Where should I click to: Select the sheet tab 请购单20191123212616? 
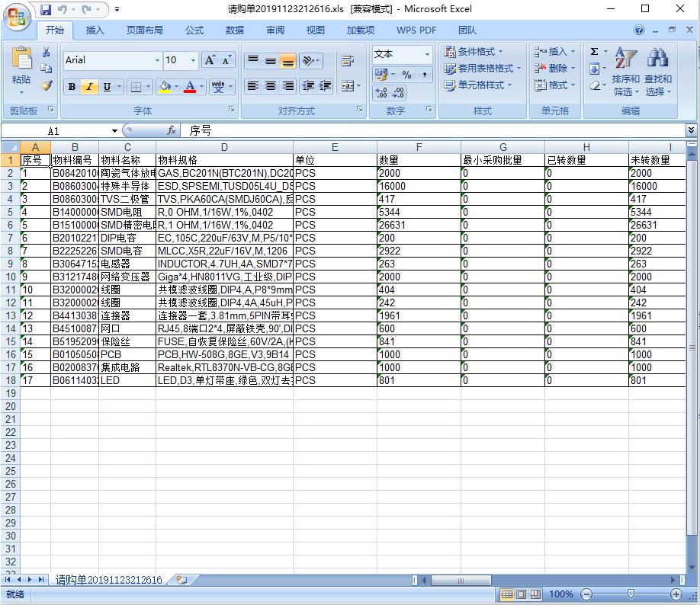109,580
